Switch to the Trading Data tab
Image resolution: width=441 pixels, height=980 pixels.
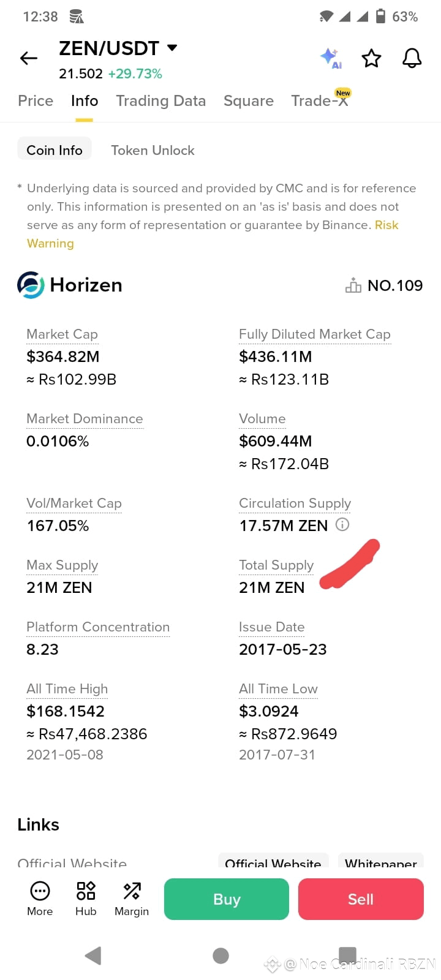pos(161,100)
